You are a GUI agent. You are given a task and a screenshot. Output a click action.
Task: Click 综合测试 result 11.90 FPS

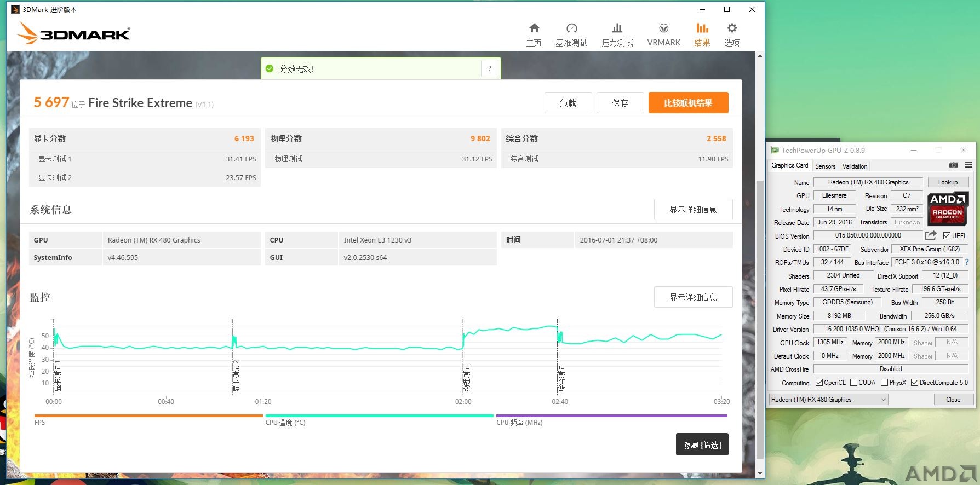(x=713, y=159)
